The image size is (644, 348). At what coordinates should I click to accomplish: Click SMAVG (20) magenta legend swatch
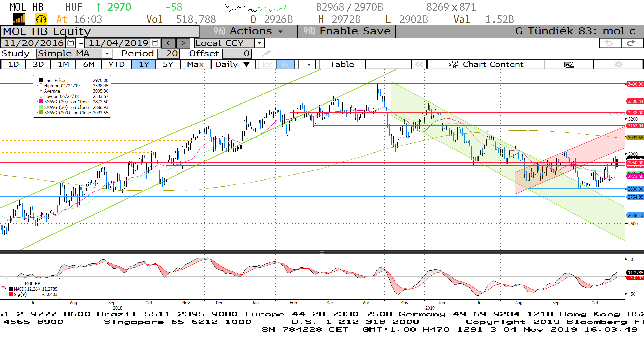(41, 102)
